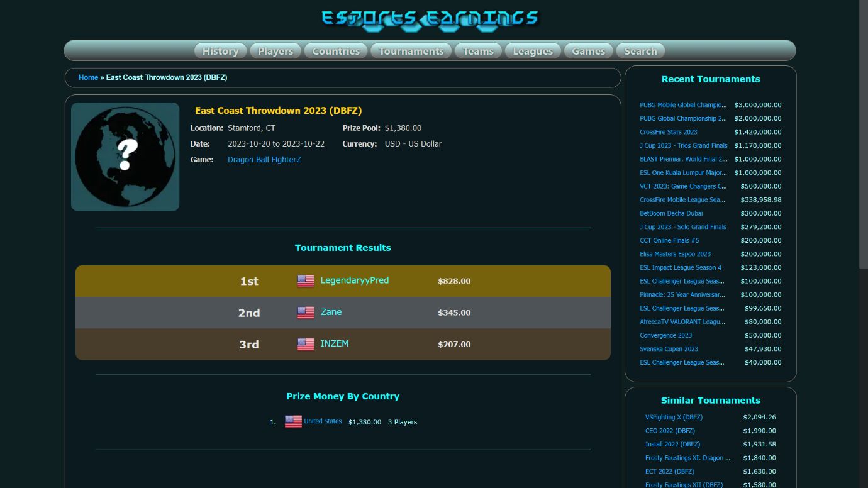Click the US flag beside Zane
Image resolution: width=868 pixels, height=488 pixels.
click(306, 313)
